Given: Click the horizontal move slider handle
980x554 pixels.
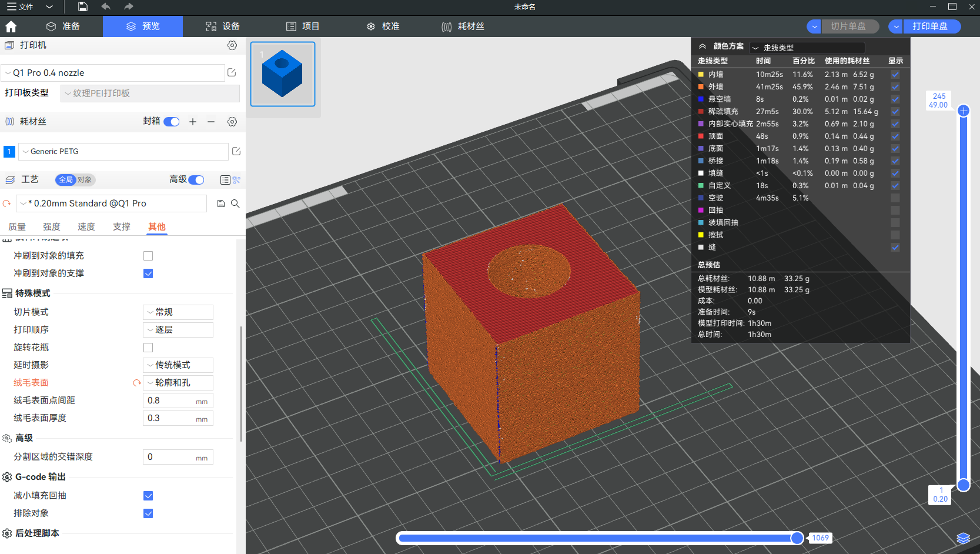Looking at the screenshot, I should 797,538.
